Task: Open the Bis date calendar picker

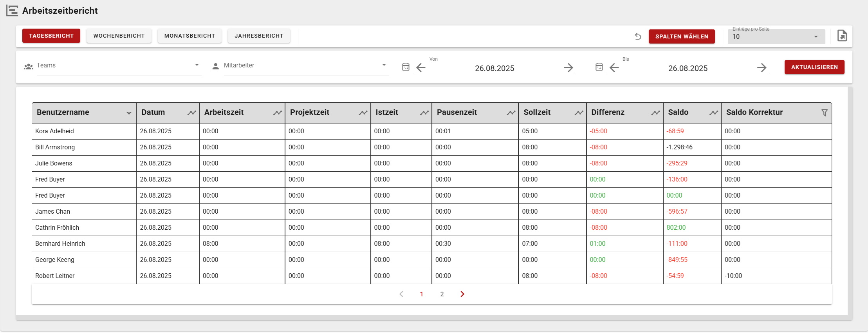Action: click(599, 67)
